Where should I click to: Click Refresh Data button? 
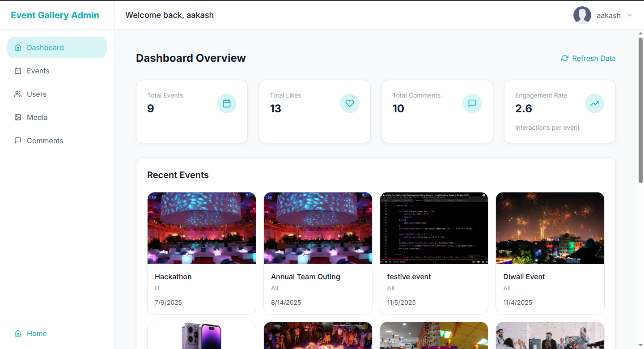point(588,58)
